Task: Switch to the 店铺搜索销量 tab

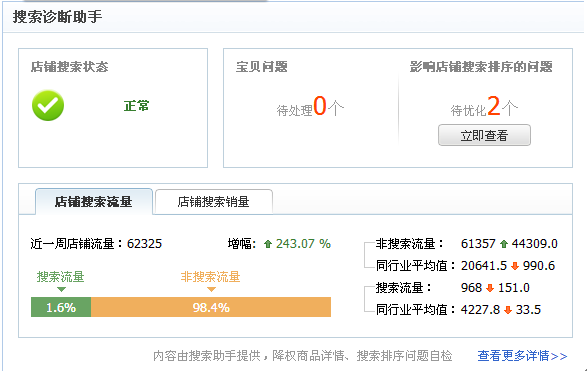Action: tap(214, 202)
